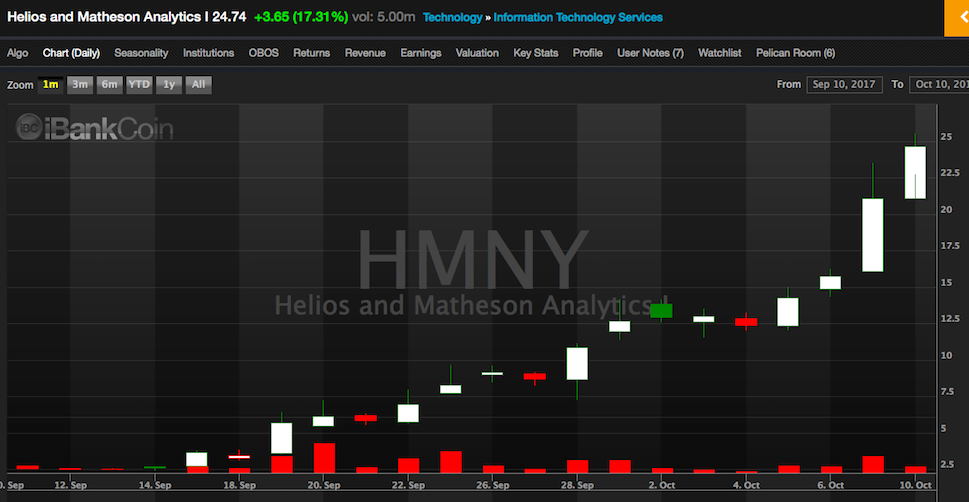Click the white candlestick at 28. Sep
Image resolution: width=969 pixels, height=502 pixels.
click(x=577, y=364)
